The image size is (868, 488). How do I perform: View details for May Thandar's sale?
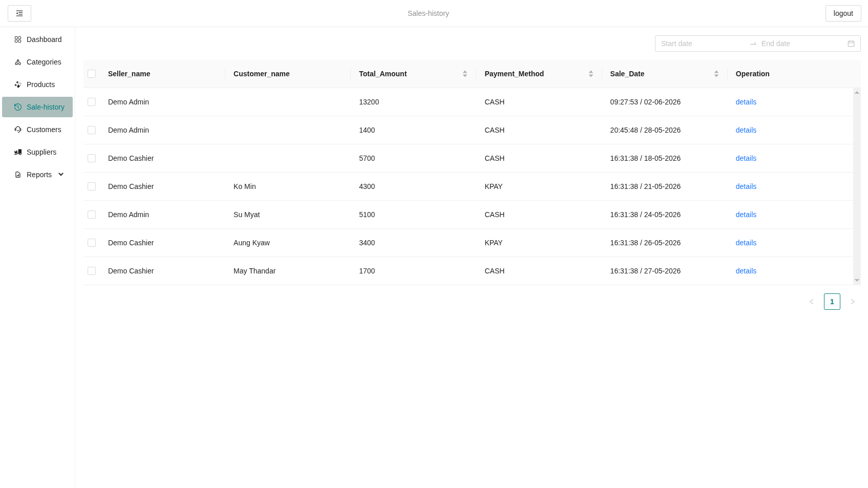(746, 271)
